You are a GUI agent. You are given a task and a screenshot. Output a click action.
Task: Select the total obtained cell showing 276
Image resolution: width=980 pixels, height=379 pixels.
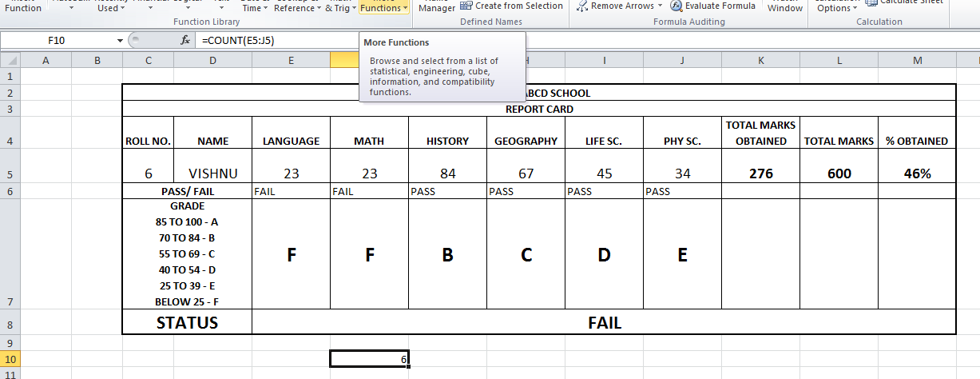(x=760, y=166)
